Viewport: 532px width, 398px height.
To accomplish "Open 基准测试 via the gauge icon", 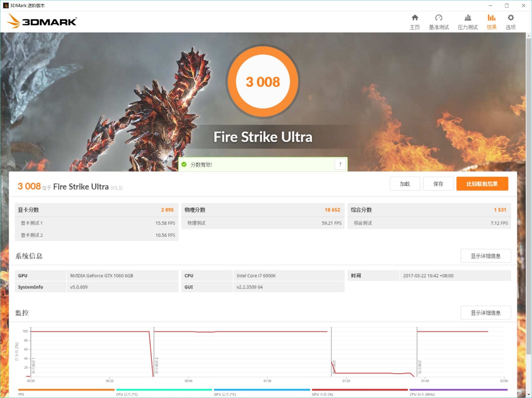I will [x=438, y=18].
